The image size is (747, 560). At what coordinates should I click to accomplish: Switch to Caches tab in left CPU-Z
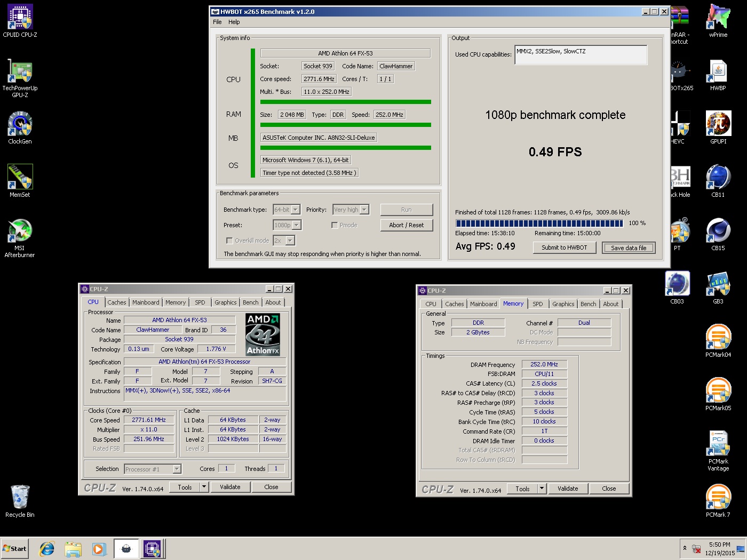pos(117,302)
